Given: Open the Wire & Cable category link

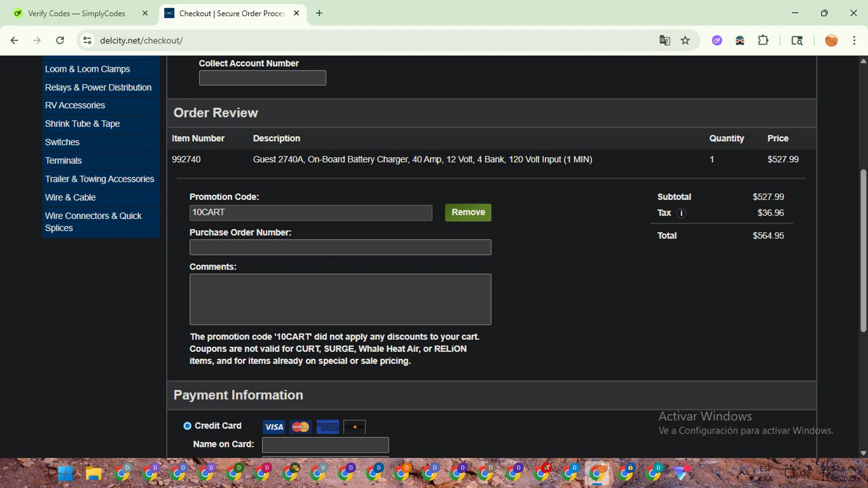Looking at the screenshot, I should [x=71, y=197].
